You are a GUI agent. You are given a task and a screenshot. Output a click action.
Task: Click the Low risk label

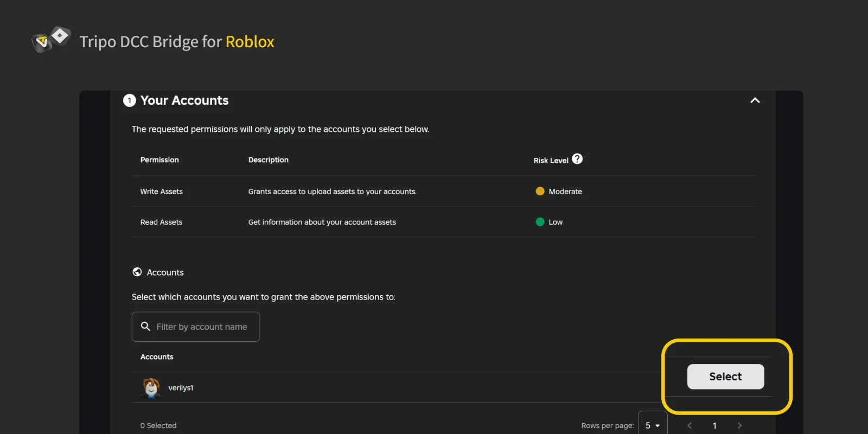pos(556,222)
